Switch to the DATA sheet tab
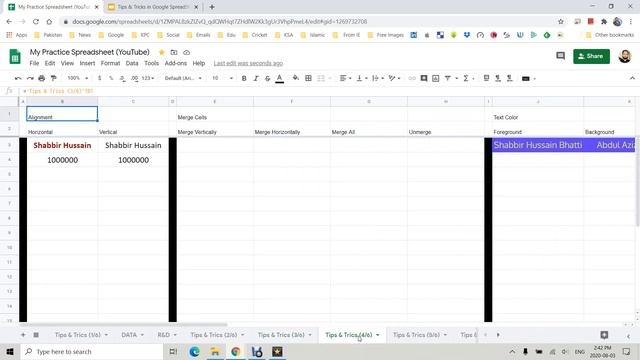 [x=129, y=335]
